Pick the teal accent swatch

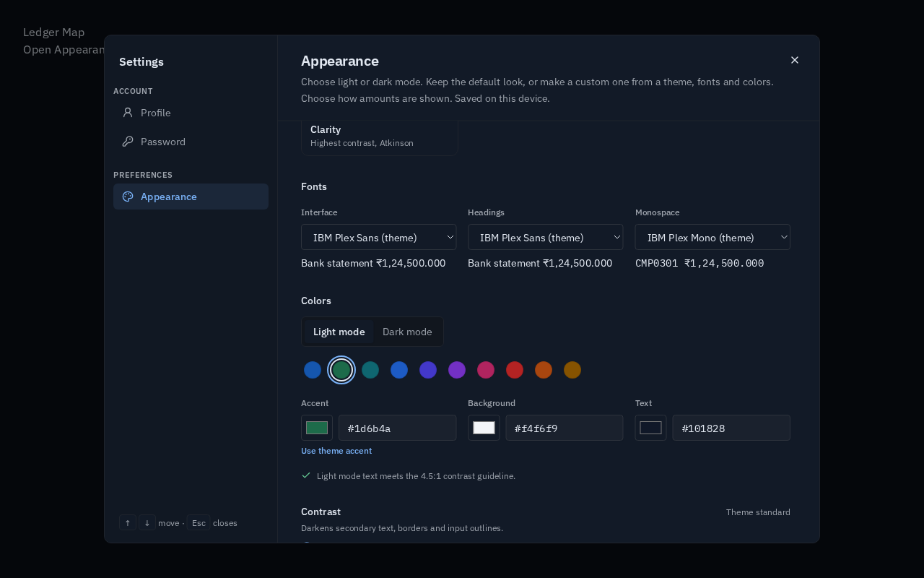pyautogui.click(x=370, y=370)
